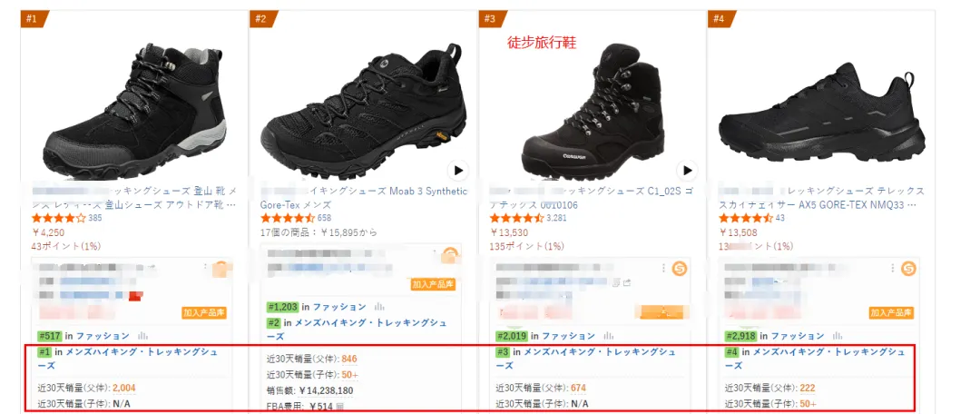
Task: Open the bar chart icon beside #2,019 in ファッション
Action: 610,335
